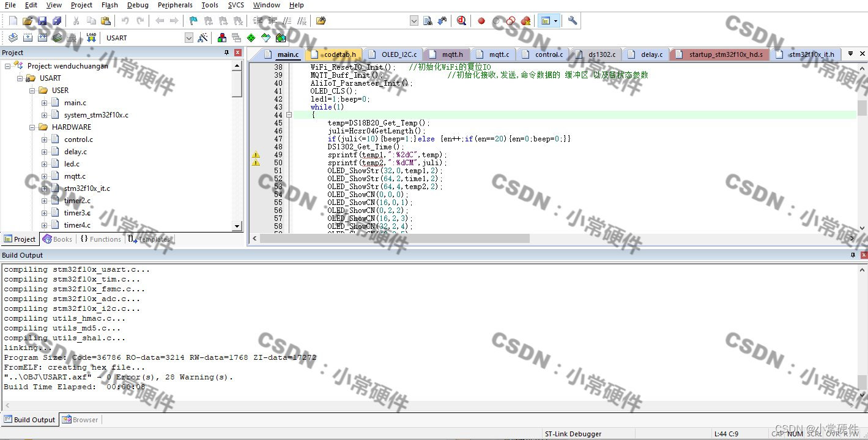
Task: Navigate backwards with the back arrow
Action: click(x=160, y=20)
